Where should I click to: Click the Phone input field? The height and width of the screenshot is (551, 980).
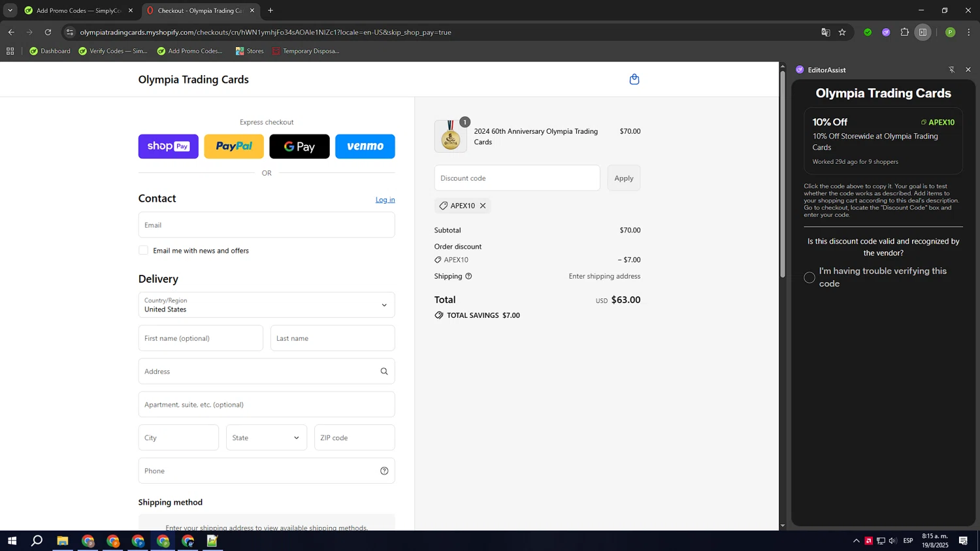[267, 471]
